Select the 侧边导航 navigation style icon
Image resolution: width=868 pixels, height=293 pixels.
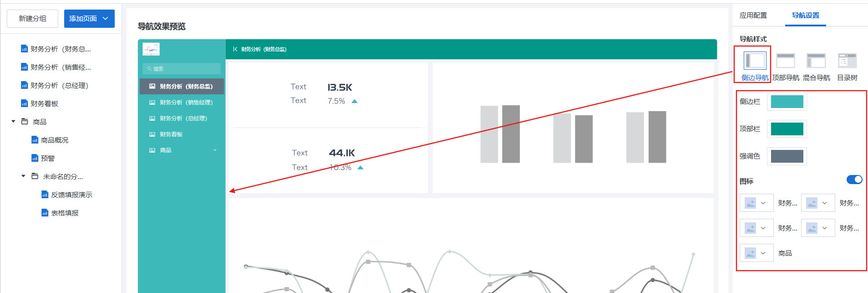pyautogui.click(x=755, y=61)
